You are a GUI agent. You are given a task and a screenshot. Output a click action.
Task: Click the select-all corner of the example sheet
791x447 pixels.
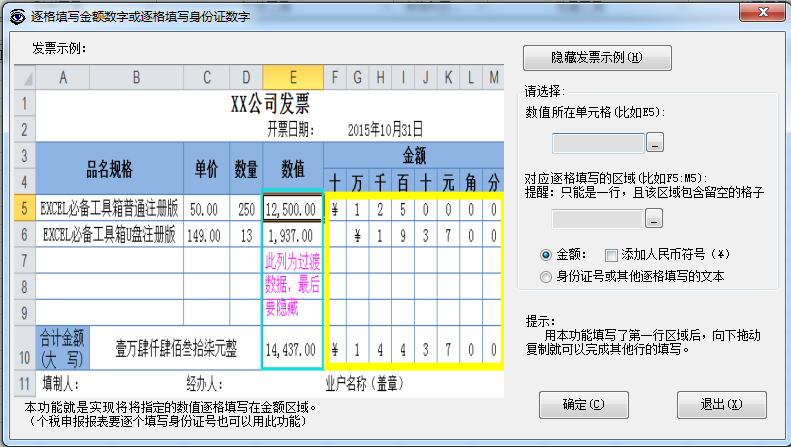click(x=22, y=78)
